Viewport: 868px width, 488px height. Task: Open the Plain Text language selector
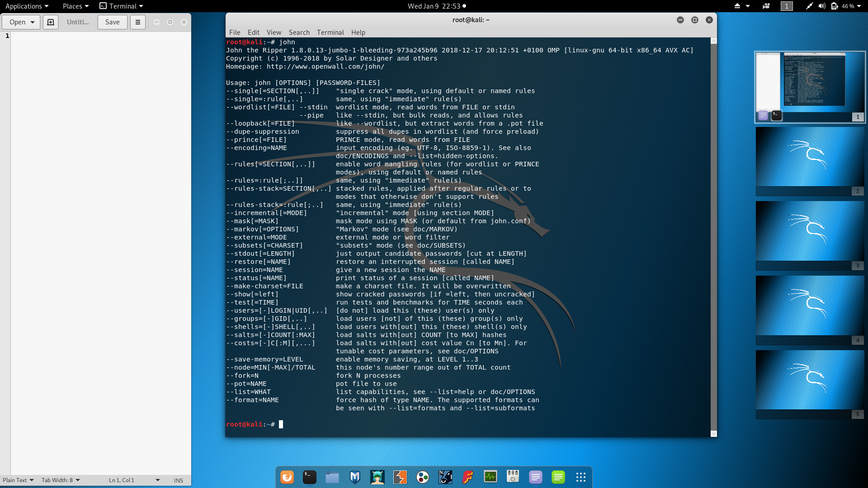pos(18,480)
